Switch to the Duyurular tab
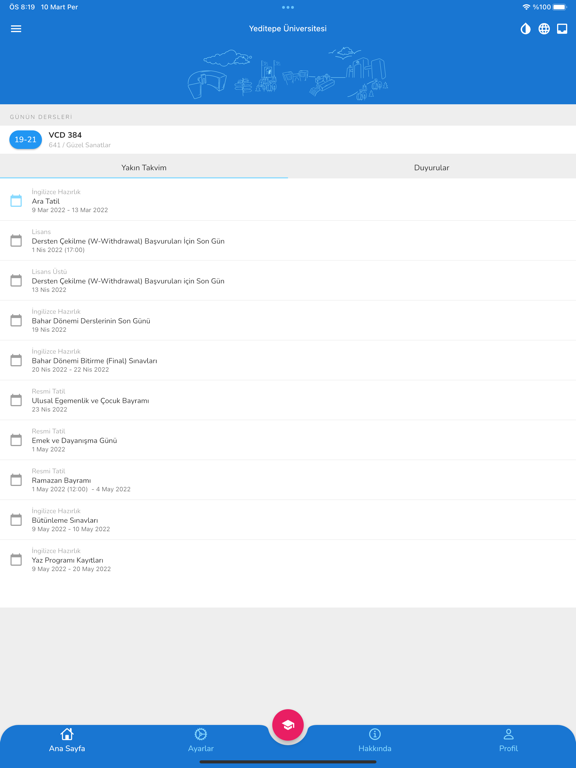 click(x=432, y=168)
